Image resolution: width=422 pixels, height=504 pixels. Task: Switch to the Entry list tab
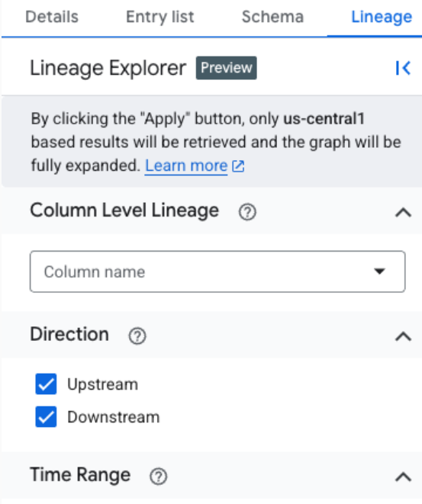159,17
